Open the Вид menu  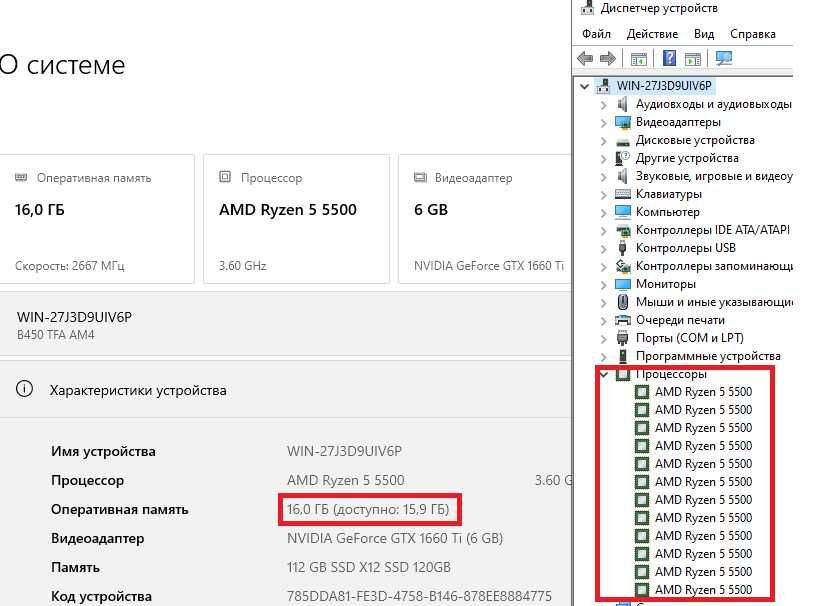point(704,34)
